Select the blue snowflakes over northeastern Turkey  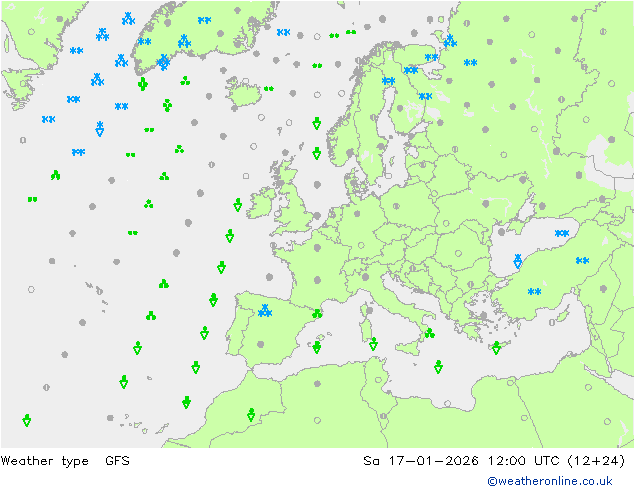[x=582, y=261]
